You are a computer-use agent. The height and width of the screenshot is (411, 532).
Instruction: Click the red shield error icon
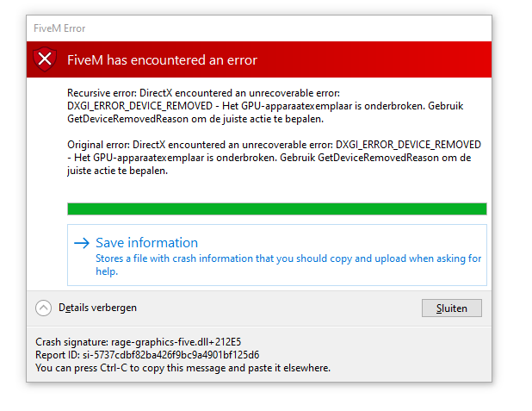click(45, 59)
